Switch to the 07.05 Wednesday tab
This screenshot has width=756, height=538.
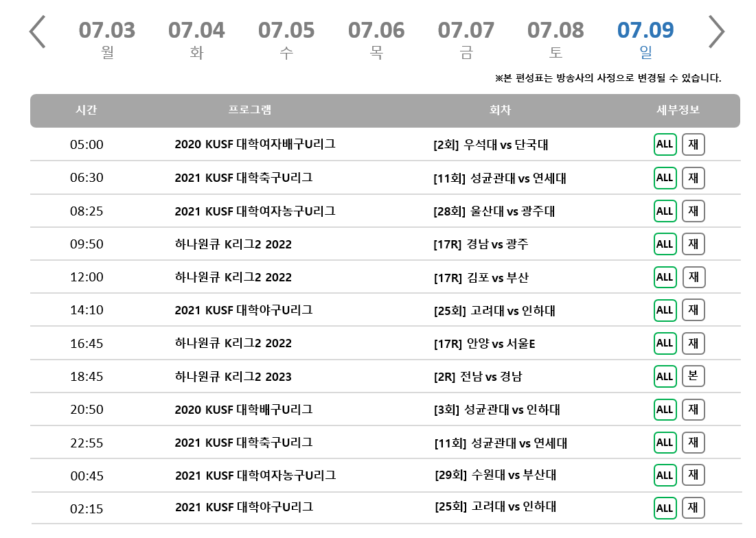point(286,39)
